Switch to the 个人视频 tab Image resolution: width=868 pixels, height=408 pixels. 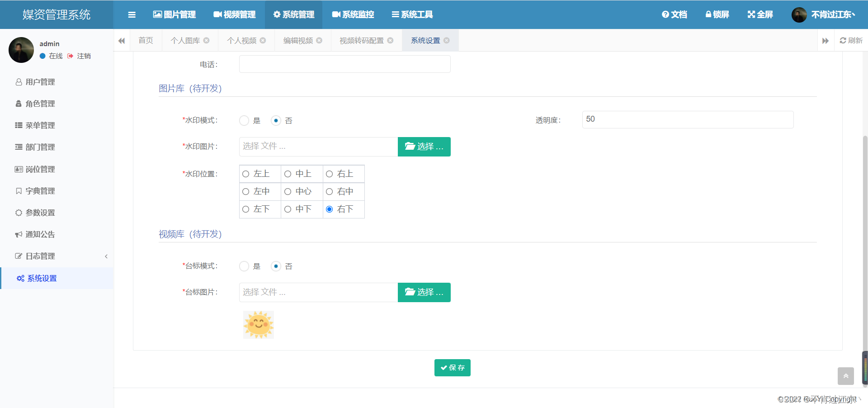click(242, 41)
